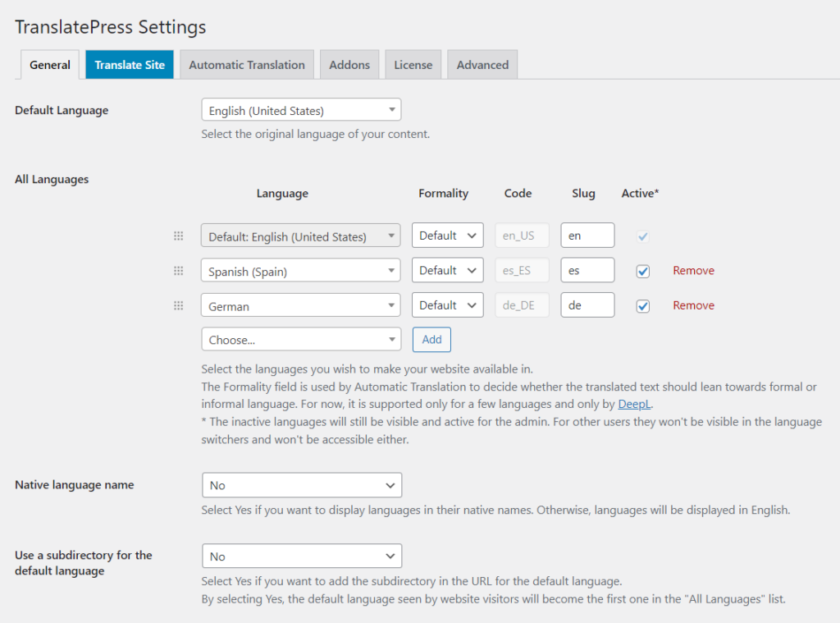
Task: Change the German language selection dropdown
Action: point(300,305)
